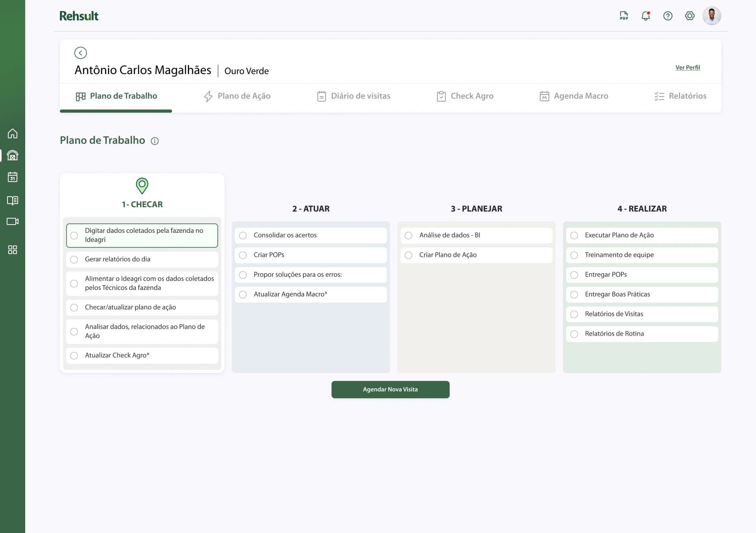Mark Consolidar os acertos radio
756x533 pixels.
click(x=243, y=236)
